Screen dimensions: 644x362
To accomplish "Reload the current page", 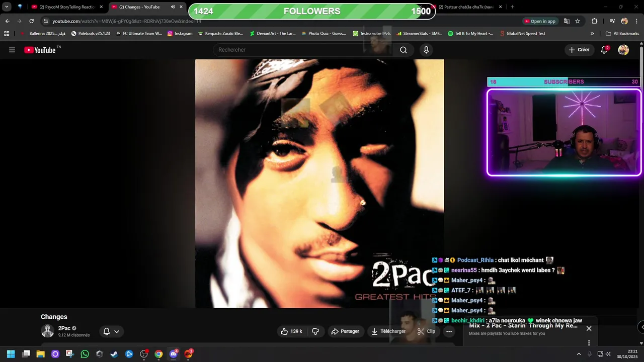I will tap(31, 21).
